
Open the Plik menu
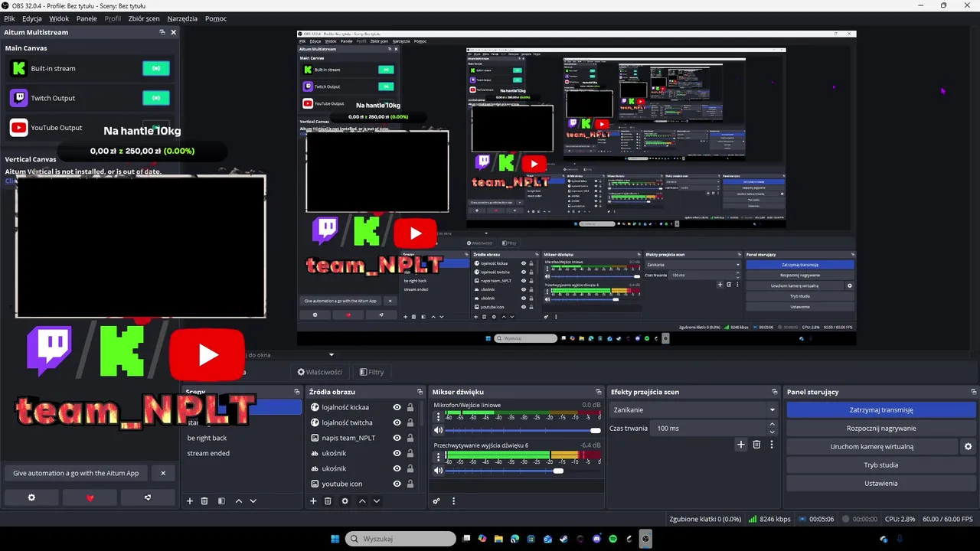point(9,18)
